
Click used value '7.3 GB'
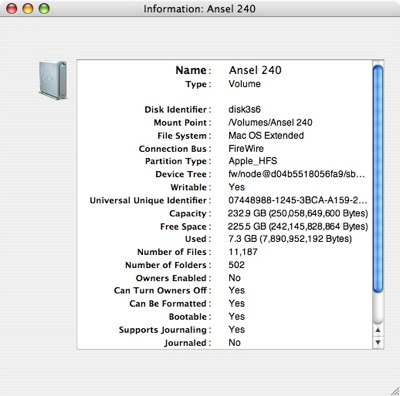coord(242,239)
